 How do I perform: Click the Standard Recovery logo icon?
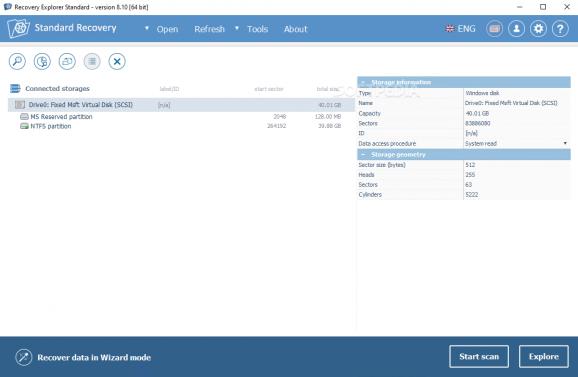point(18,28)
